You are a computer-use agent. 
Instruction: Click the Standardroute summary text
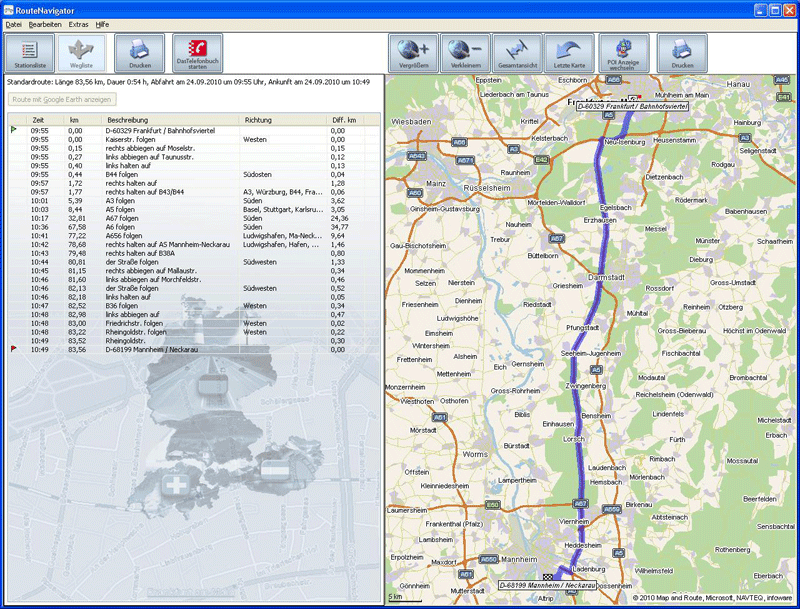pos(188,82)
